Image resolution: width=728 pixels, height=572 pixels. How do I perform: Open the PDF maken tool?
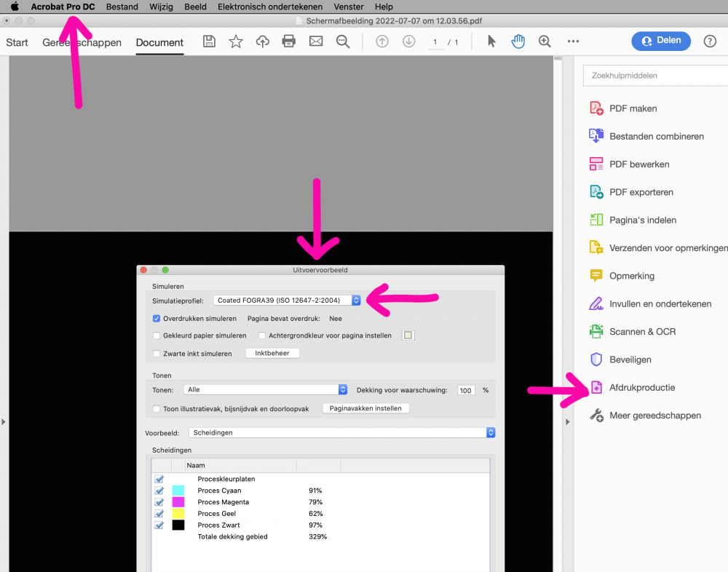coord(624,108)
